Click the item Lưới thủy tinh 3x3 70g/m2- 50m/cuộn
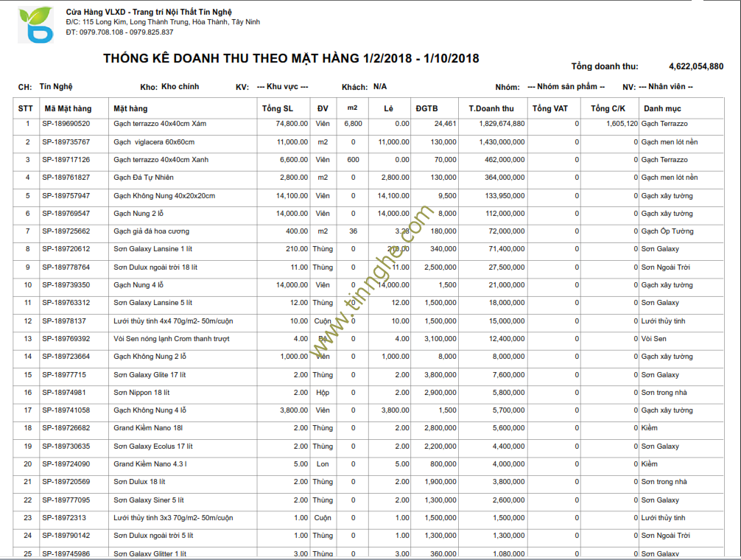Viewport: 741px width, 560px height. click(x=173, y=518)
